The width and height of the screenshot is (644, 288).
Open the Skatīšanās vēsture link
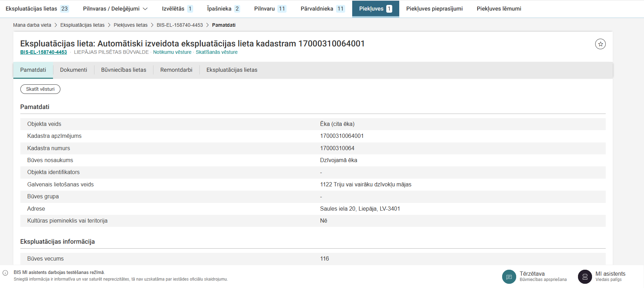[216, 52]
